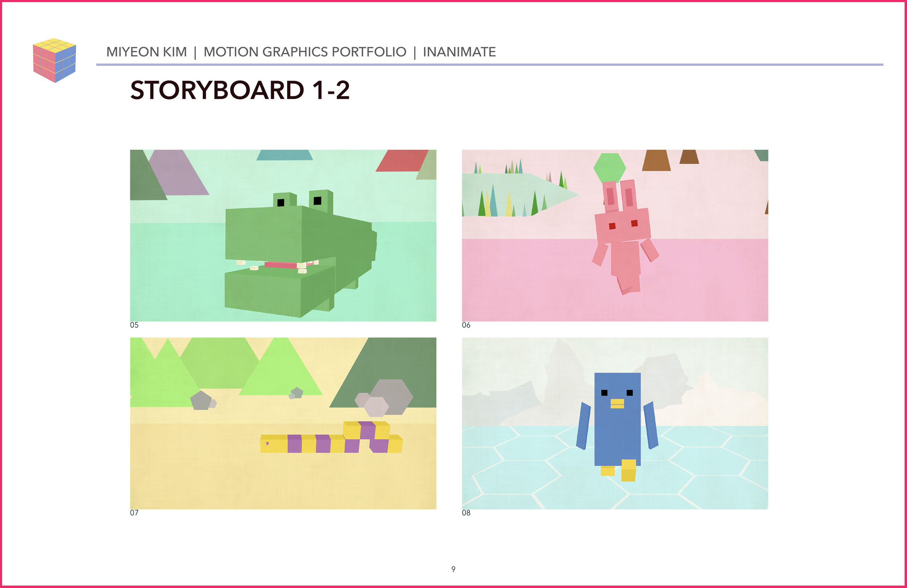Click the STORYBOARD 1-2 title
The height and width of the screenshot is (588, 907).
(240, 90)
